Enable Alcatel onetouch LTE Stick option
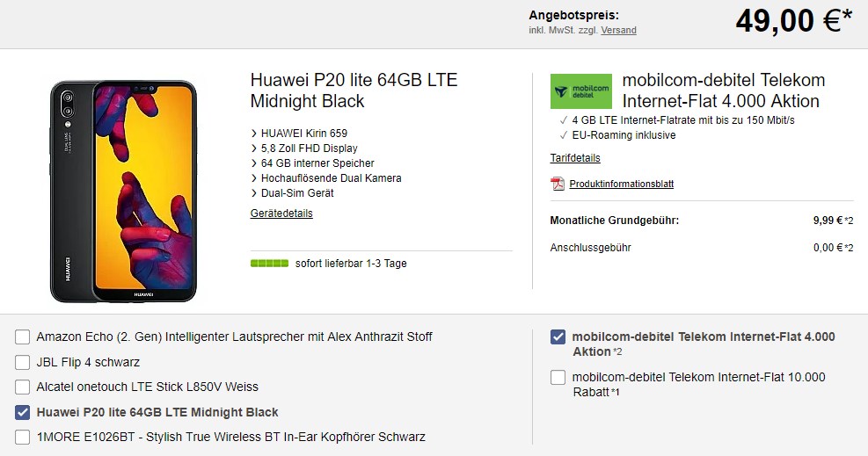 23,387
